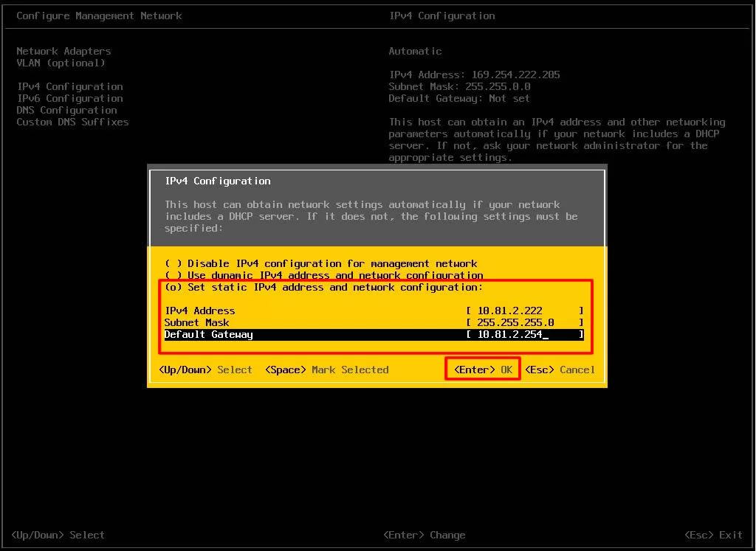
Task: Open DNS Configuration menu entry
Action: pyautogui.click(x=66, y=110)
